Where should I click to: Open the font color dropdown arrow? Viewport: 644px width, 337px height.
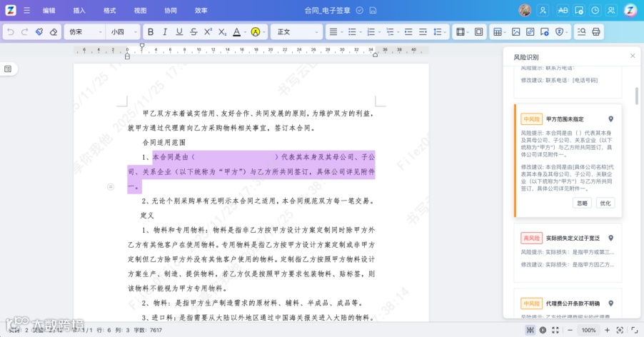coord(245,32)
